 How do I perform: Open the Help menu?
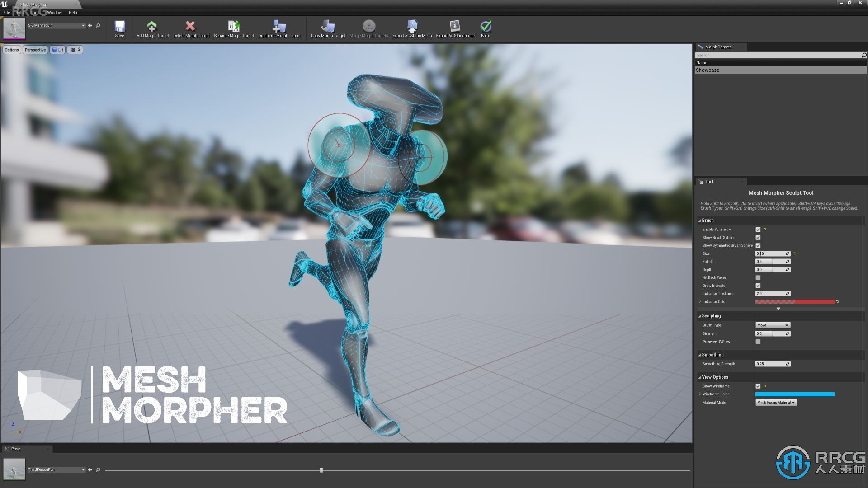[x=73, y=13]
